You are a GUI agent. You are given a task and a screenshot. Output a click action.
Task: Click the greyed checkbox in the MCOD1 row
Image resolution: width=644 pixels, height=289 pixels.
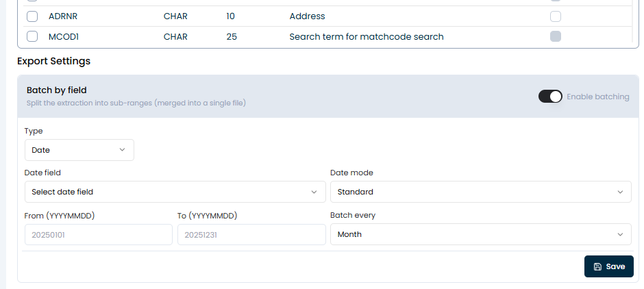556,36
